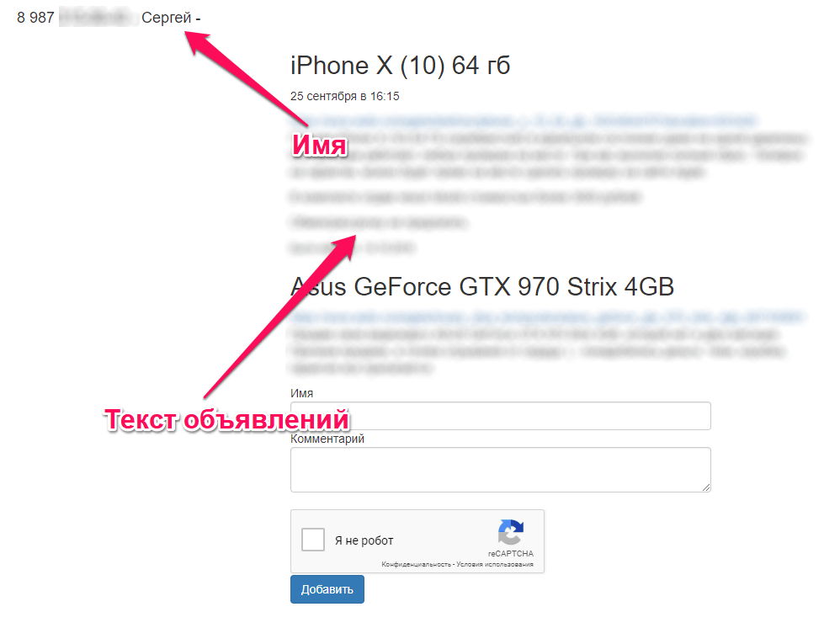Click the reCAPTCHA caption under the logo
The height and width of the screenshot is (628, 840).
coord(511,554)
